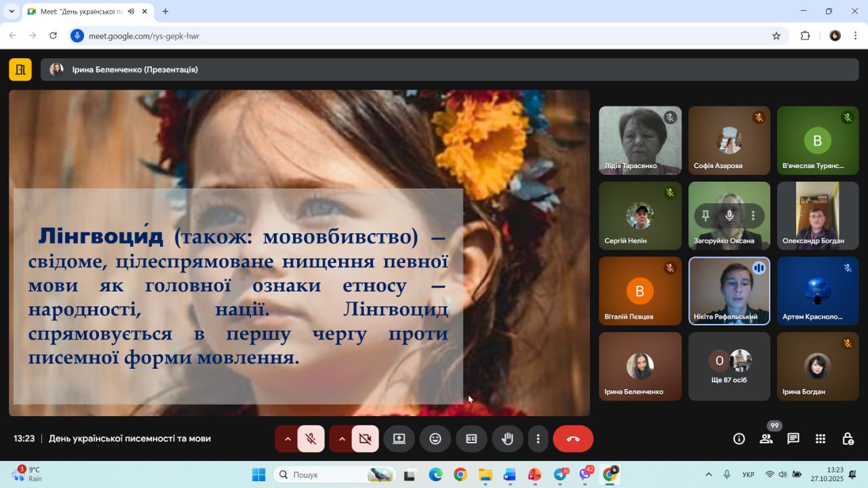Image resolution: width=868 pixels, height=488 pixels.
Task: Pin Загоруйко Оксана's tile
Action: [706, 216]
